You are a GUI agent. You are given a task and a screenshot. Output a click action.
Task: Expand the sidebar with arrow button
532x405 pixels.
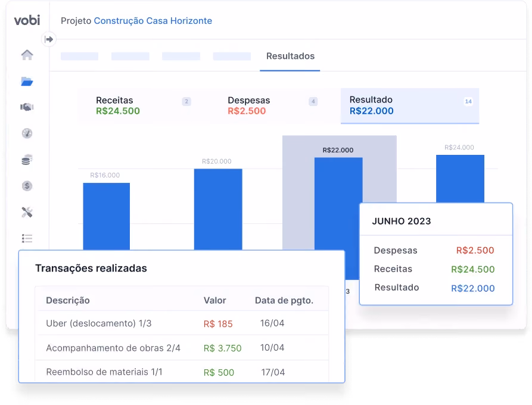click(x=49, y=39)
